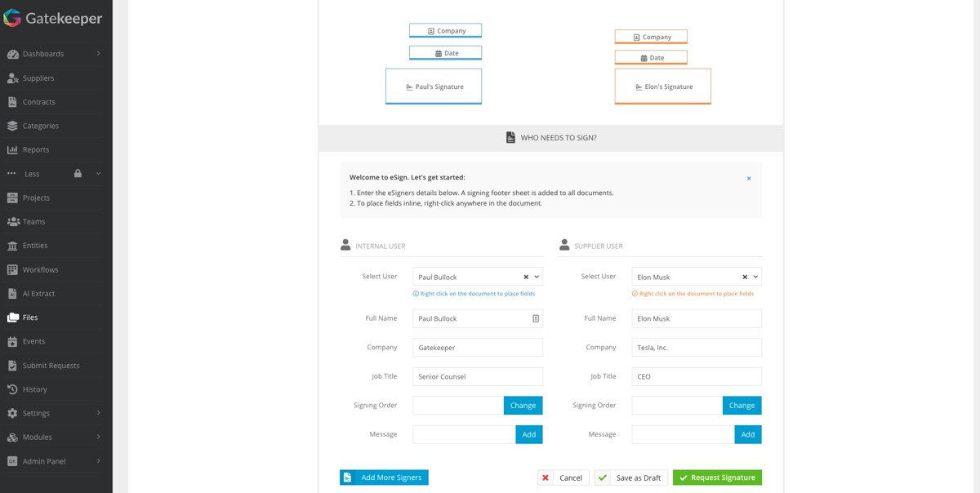Image resolution: width=980 pixels, height=493 pixels.
Task: Click the sidebar lock icon
Action: point(78,173)
